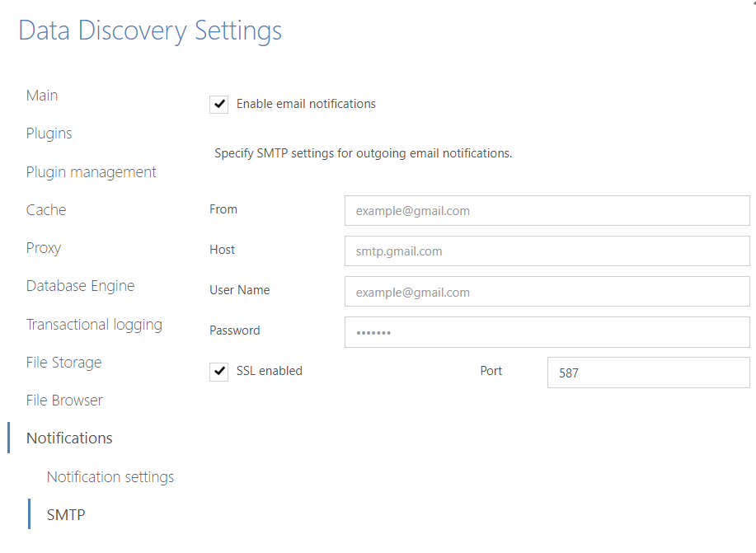Open Transactional logging section
This screenshot has width=756, height=553.
[x=94, y=325]
